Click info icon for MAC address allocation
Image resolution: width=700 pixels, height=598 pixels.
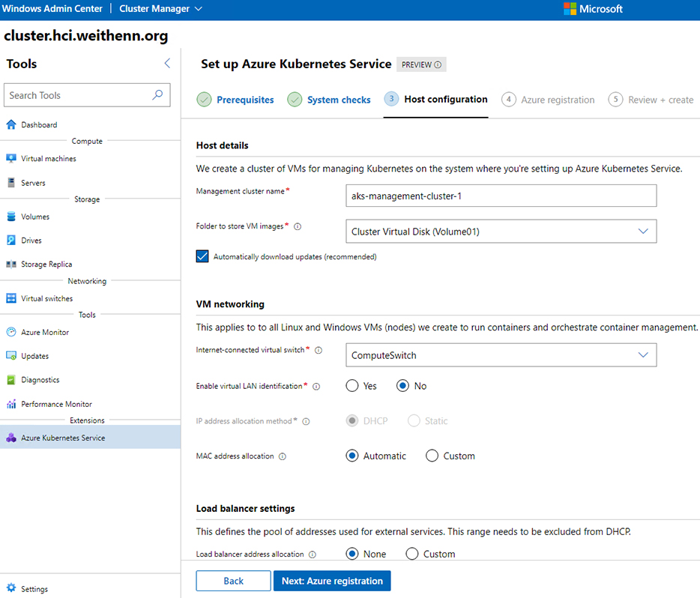pyautogui.click(x=283, y=456)
